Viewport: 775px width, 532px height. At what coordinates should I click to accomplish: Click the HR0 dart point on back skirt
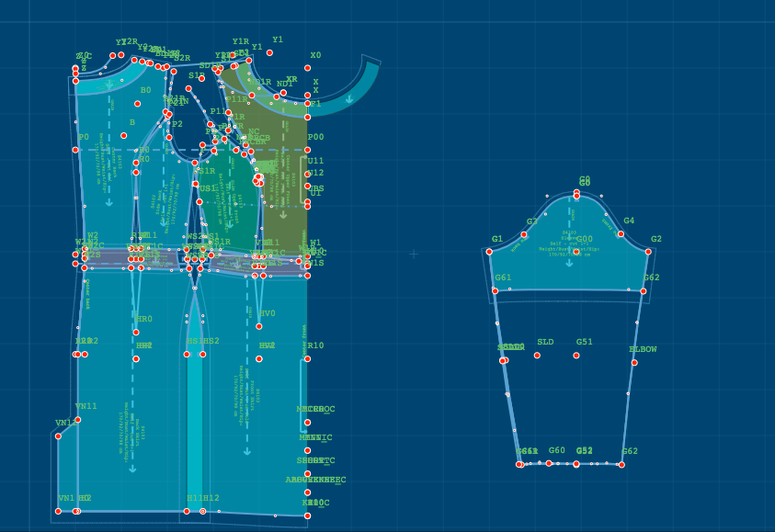pyautogui.click(x=136, y=333)
